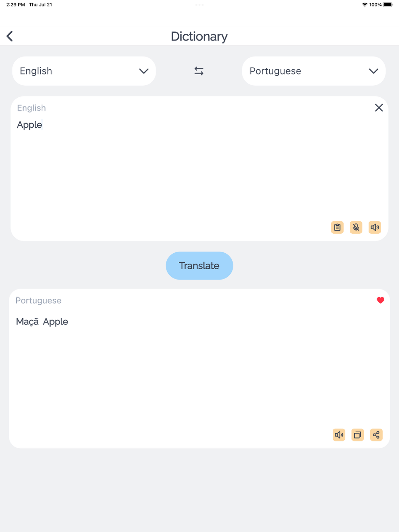Expand the source language chevron

click(144, 71)
